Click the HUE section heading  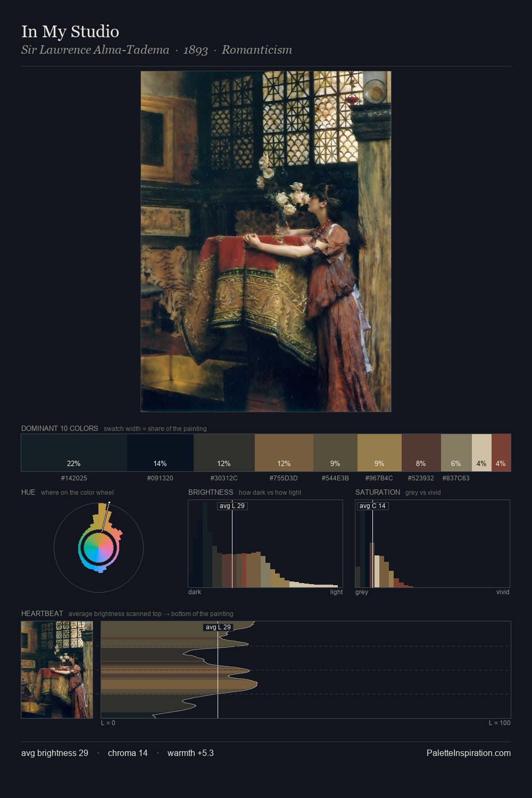[x=28, y=492]
